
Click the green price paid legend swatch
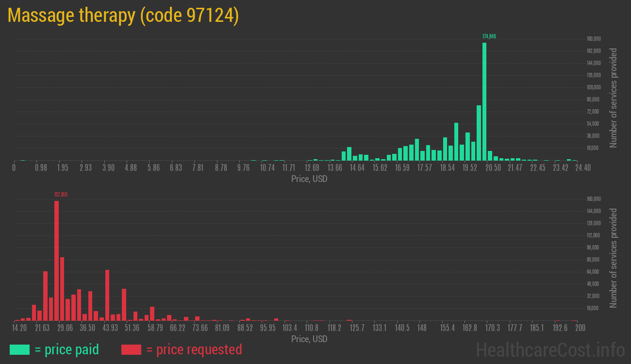pyautogui.click(x=19, y=349)
